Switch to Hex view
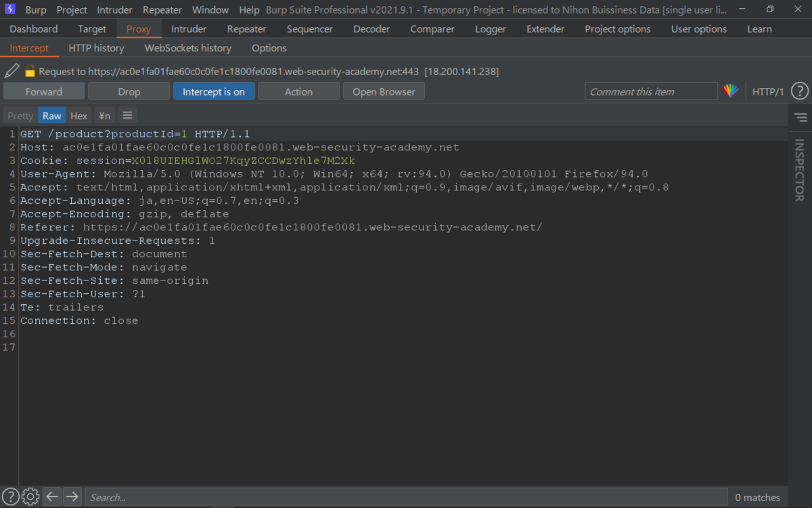812x508 pixels. tap(79, 116)
